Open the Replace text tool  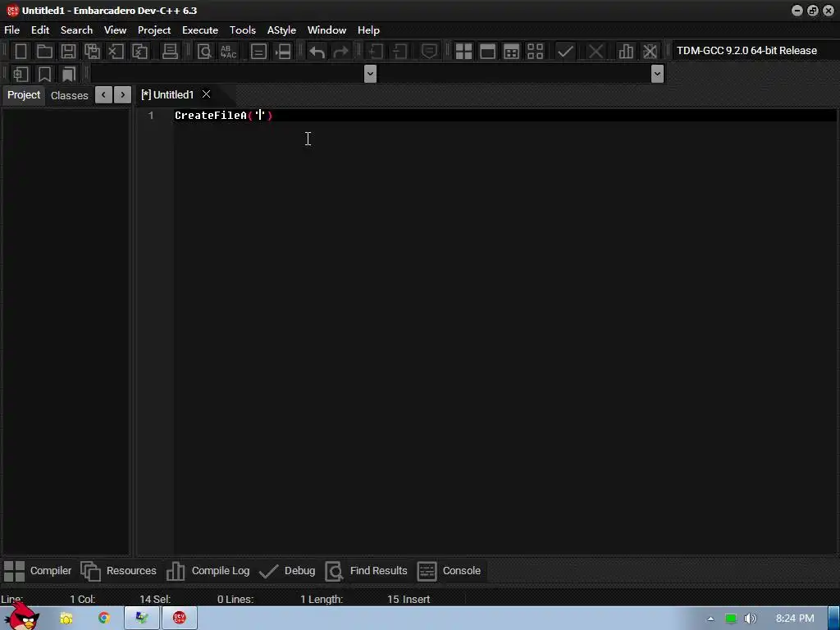[228, 52]
